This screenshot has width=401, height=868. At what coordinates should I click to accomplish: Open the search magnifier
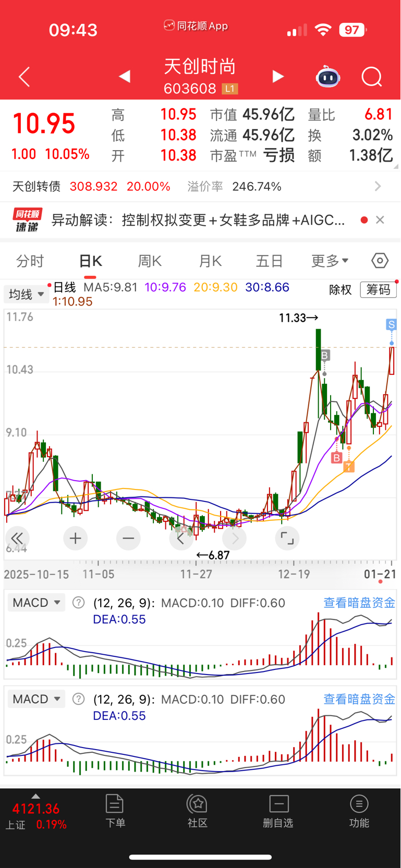click(x=372, y=77)
